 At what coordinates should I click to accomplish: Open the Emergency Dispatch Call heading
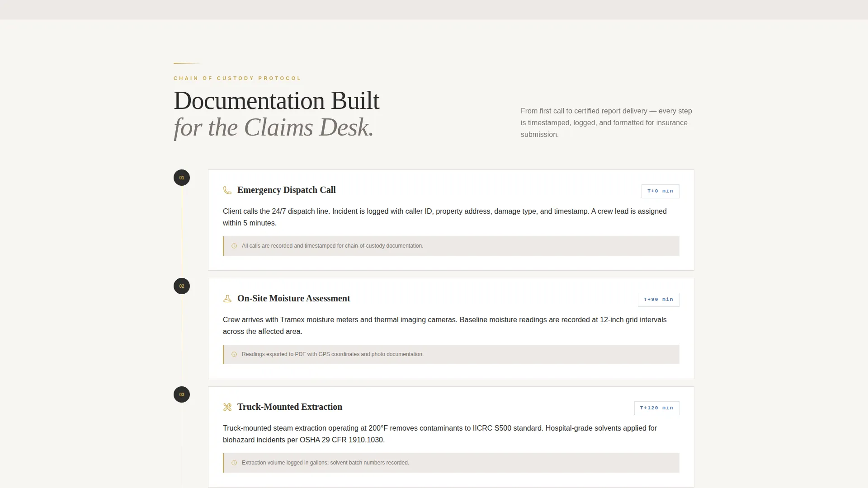pos(287,190)
